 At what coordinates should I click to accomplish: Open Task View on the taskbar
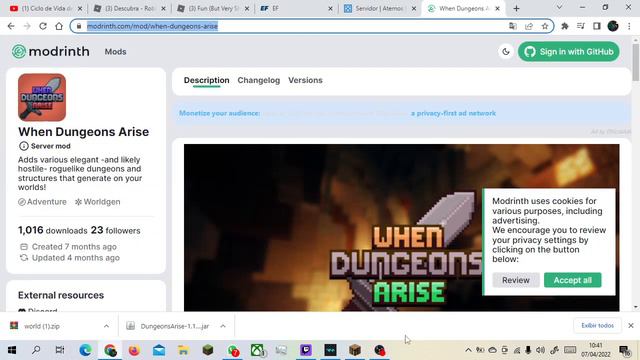(60, 350)
